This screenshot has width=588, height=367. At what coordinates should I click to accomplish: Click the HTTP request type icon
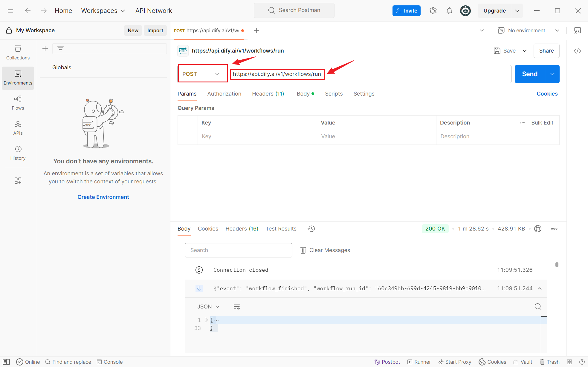pos(183,51)
